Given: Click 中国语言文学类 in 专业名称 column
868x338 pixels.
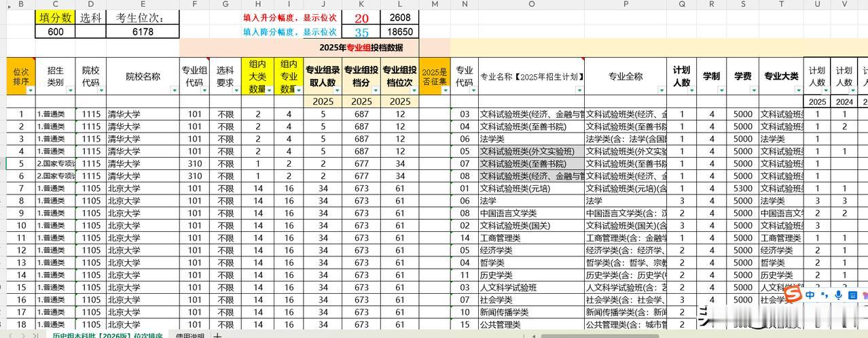Looking at the screenshot, I should (531, 213).
